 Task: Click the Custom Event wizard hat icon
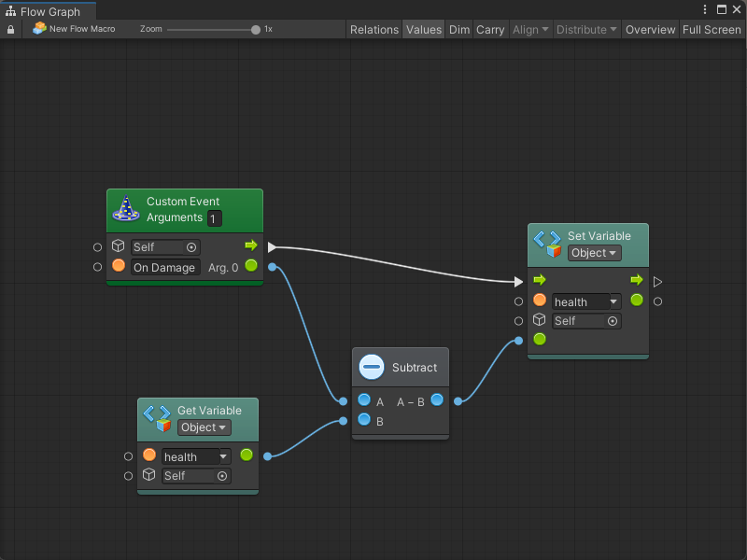(x=126, y=209)
